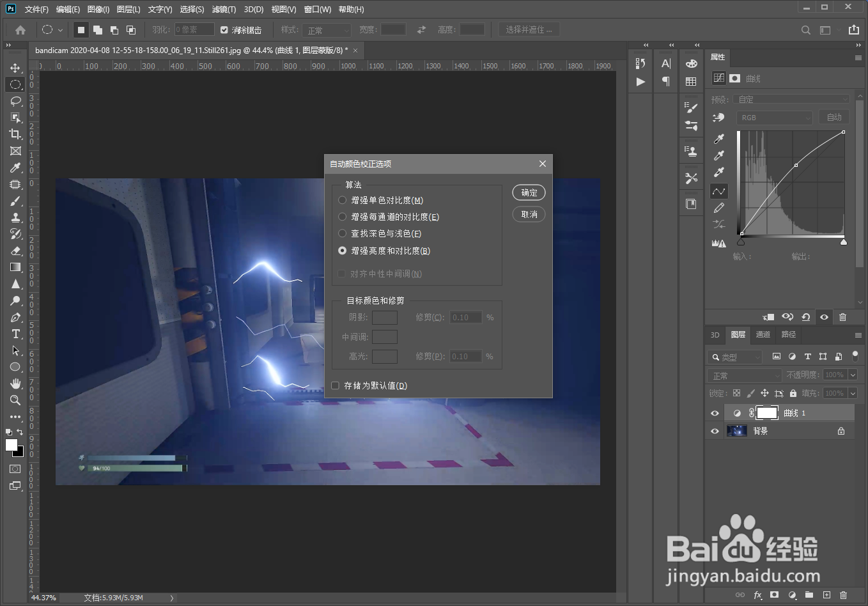Click the edit-points curve tool icon
The height and width of the screenshot is (606, 868).
pos(719,191)
